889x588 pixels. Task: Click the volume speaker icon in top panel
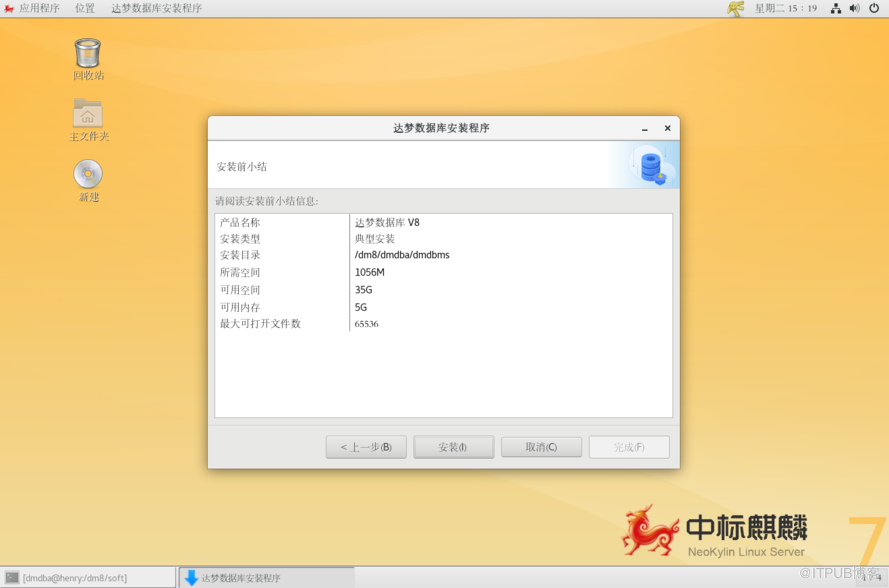pyautogui.click(x=854, y=8)
